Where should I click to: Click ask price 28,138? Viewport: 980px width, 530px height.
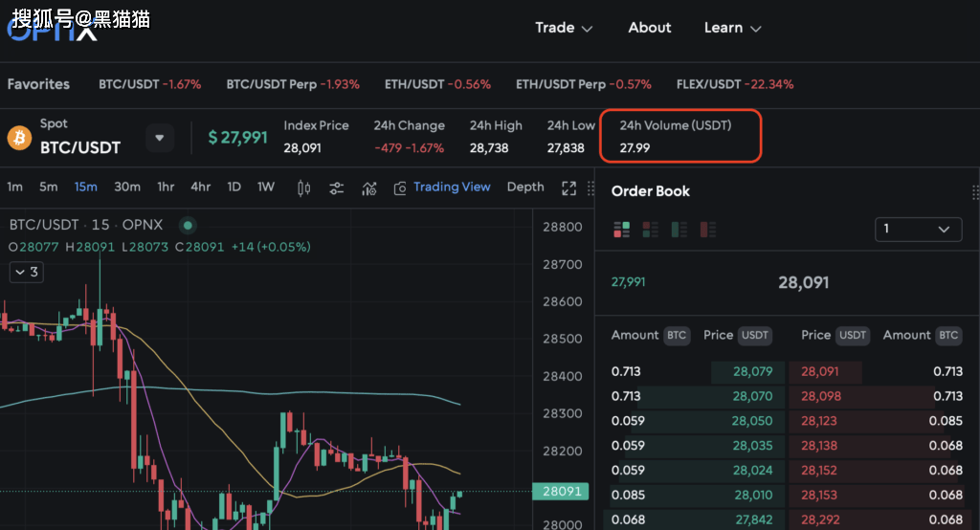point(819,446)
